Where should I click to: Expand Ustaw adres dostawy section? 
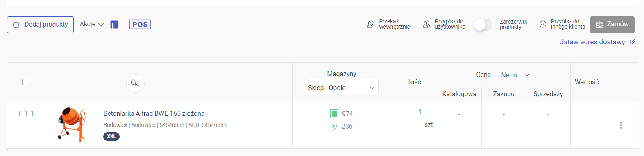coord(597,42)
